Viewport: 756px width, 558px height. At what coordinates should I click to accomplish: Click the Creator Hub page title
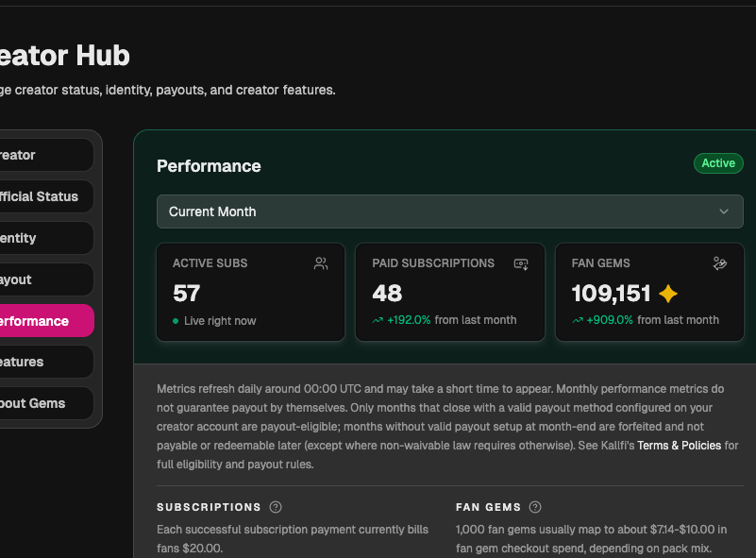(65, 55)
